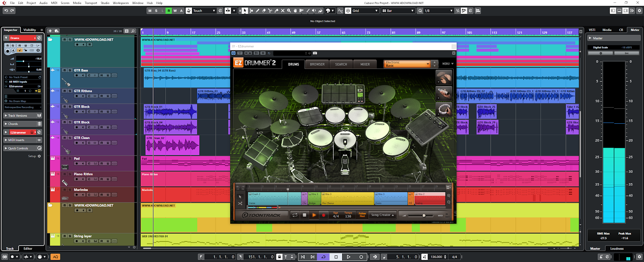Select the Zoom magnifier tool
The width and height of the screenshot is (644, 262).
tap(289, 11)
